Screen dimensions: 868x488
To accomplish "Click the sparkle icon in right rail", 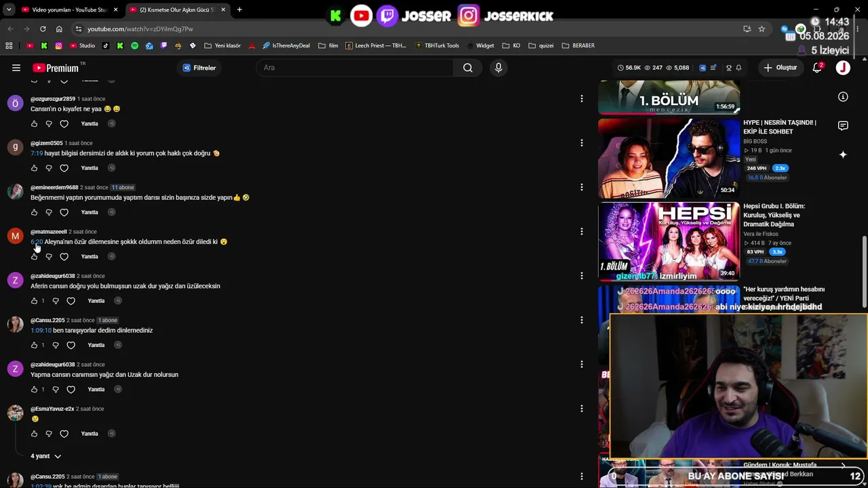I will point(843,155).
